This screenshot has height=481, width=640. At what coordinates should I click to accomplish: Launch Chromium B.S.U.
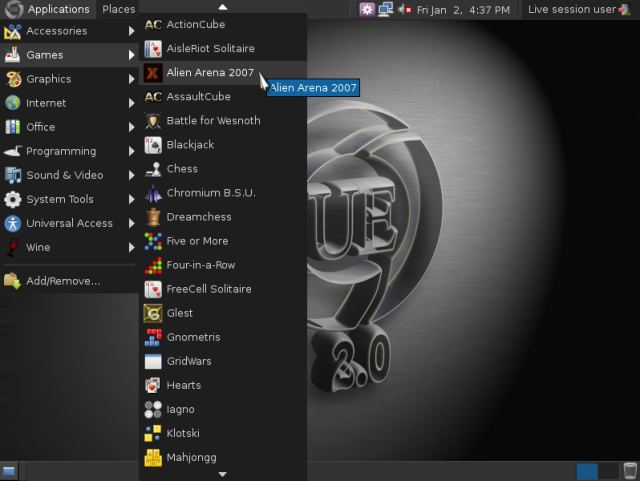(x=223, y=193)
